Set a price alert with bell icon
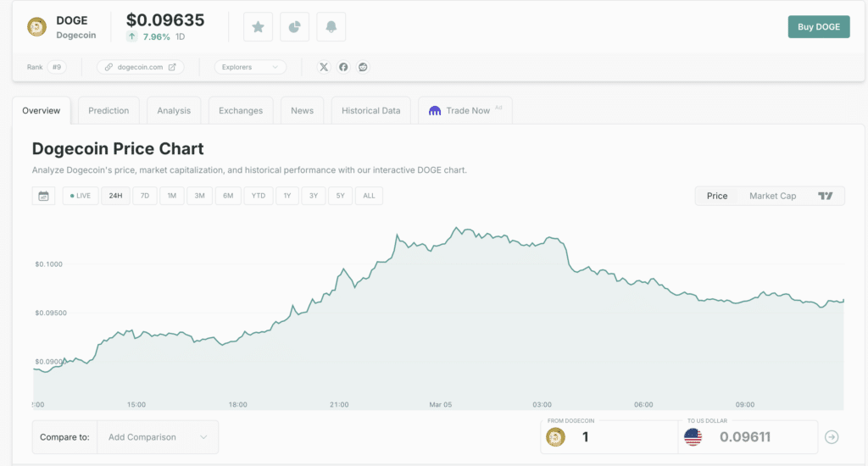This screenshot has height=466, width=868. point(331,27)
